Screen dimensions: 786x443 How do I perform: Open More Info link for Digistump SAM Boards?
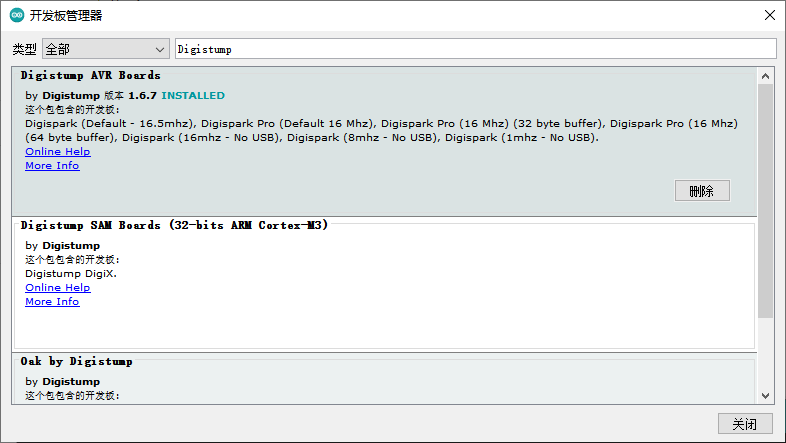tap(52, 302)
